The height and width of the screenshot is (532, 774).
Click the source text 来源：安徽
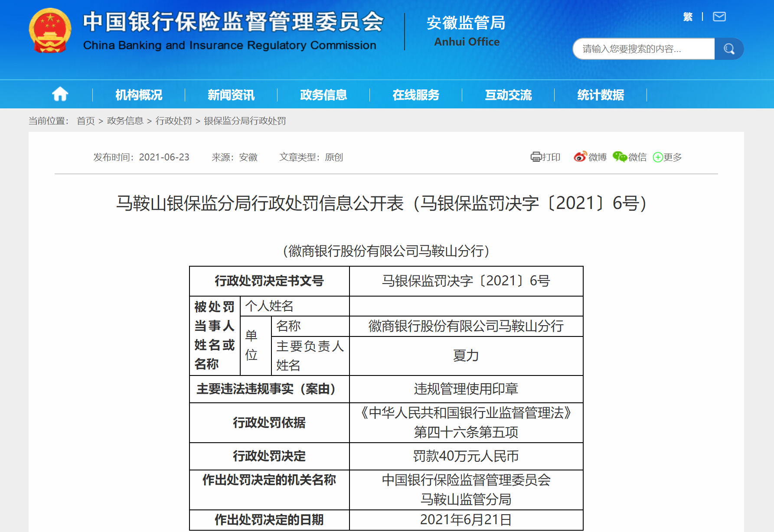pos(235,157)
